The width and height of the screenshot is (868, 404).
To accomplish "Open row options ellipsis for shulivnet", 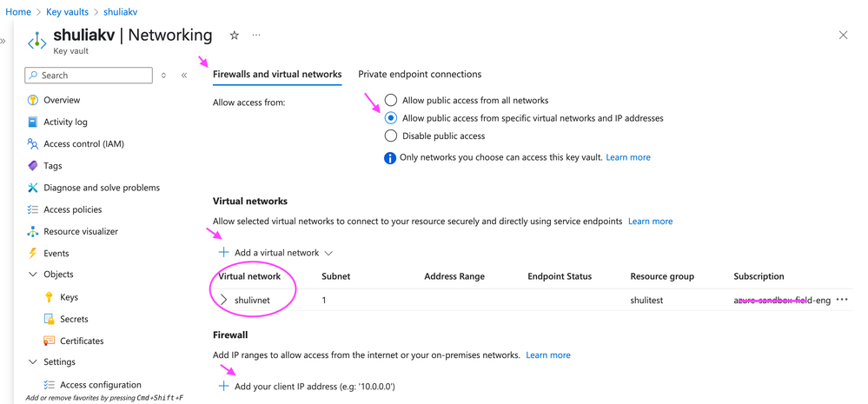I will point(841,300).
